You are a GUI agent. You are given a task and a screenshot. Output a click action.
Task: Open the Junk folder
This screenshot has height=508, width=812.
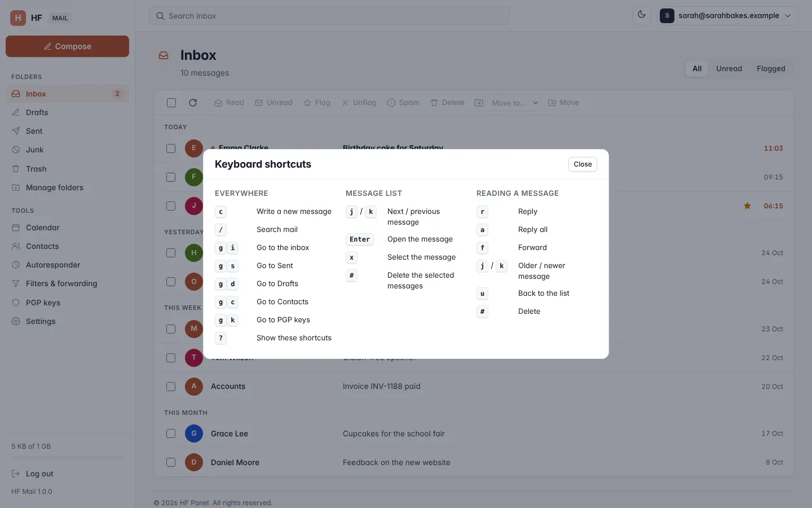tap(67, 150)
